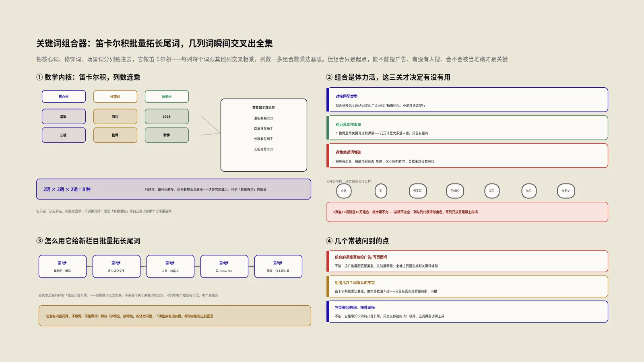Select the 长板 keyword cell

(x=64, y=135)
